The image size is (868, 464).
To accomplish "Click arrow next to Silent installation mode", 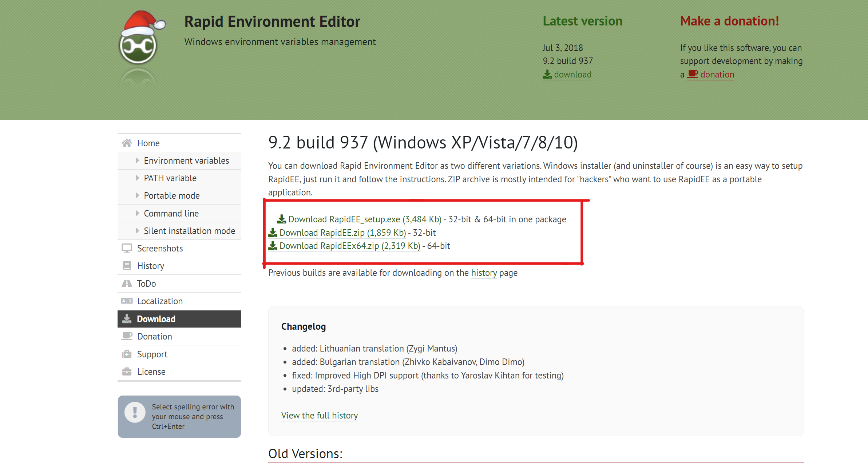I will pos(137,231).
